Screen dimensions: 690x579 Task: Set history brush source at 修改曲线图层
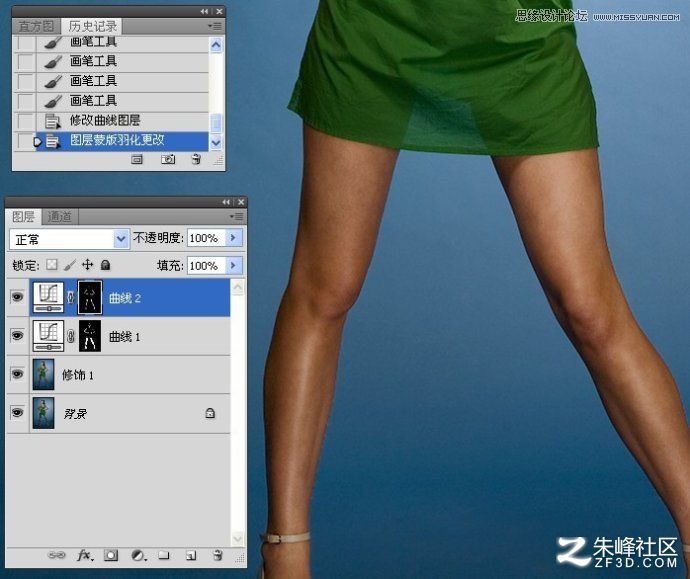(25, 121)
